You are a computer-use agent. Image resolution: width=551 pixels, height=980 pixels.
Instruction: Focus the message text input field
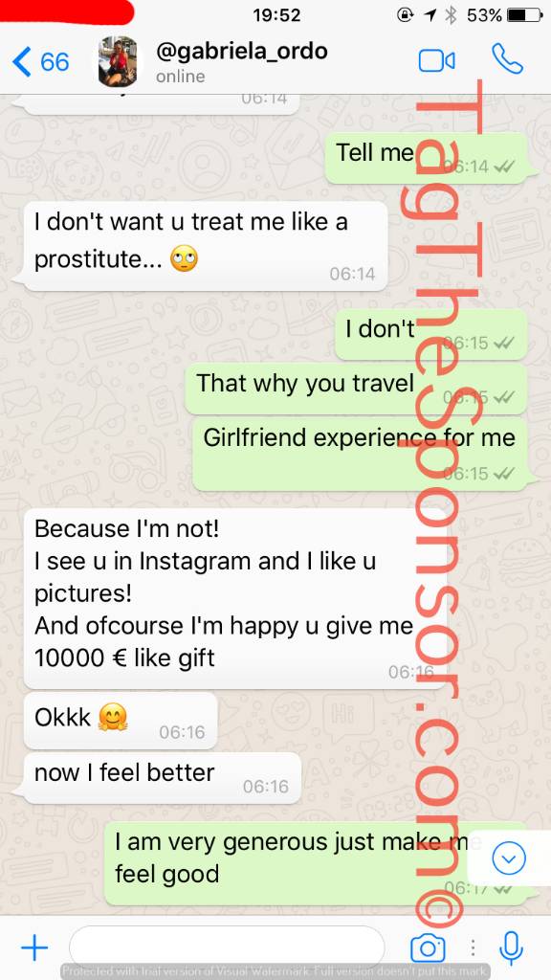point(227,948)
